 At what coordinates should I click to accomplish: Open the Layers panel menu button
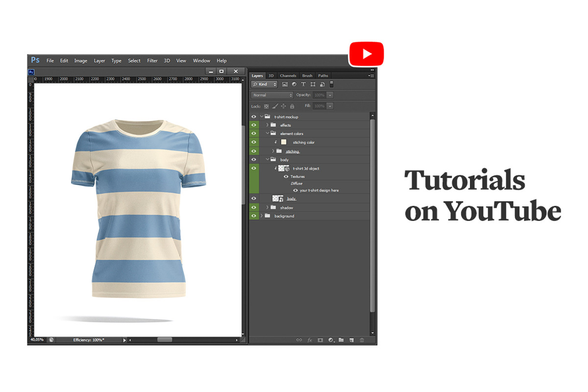[371, 76]
